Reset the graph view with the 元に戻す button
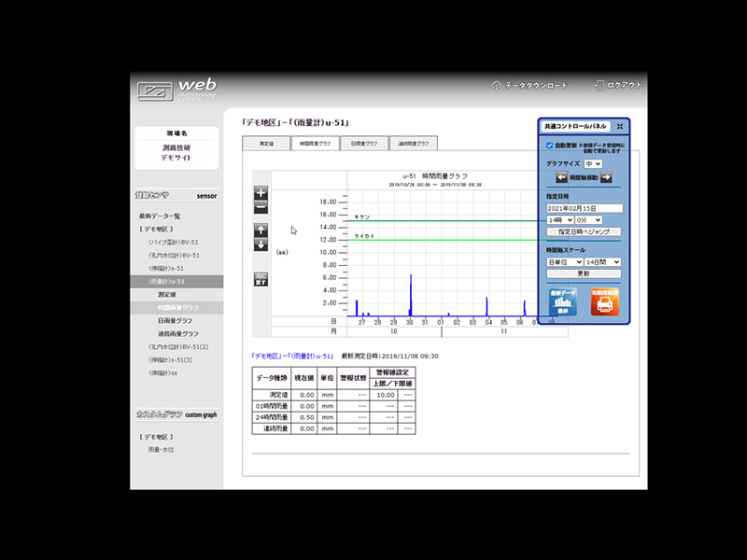This screenshot has width=747, height=560. (261, 279)
